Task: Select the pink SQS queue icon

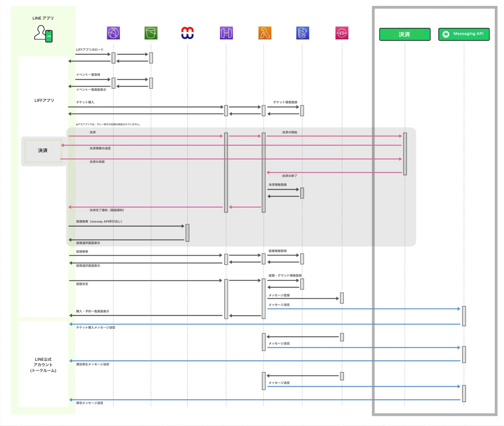Action: 342,33
